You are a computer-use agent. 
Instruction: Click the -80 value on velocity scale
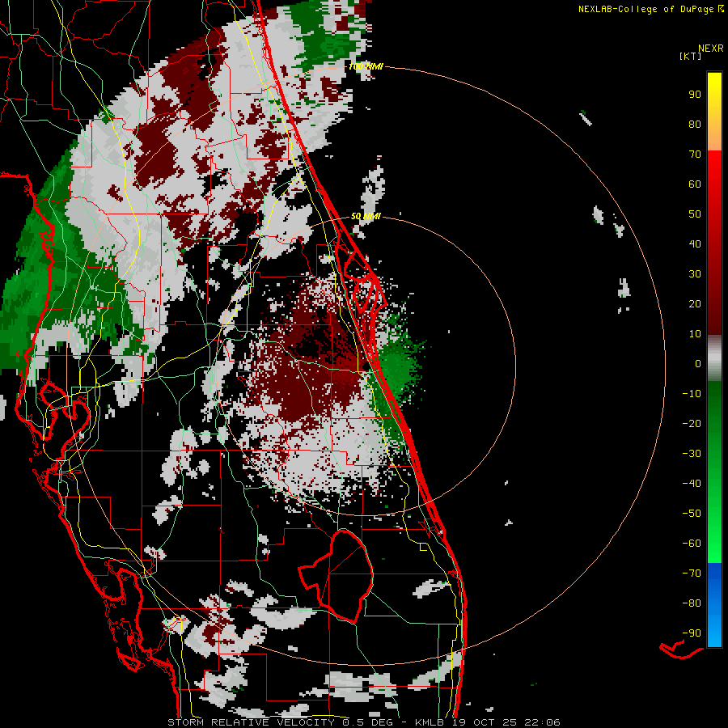coord(692,603)
